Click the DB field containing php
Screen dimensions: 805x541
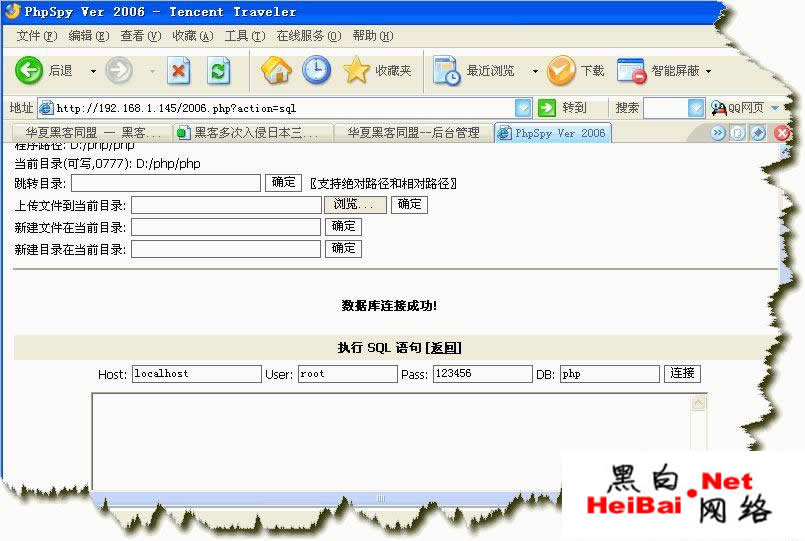click(610, 374)
